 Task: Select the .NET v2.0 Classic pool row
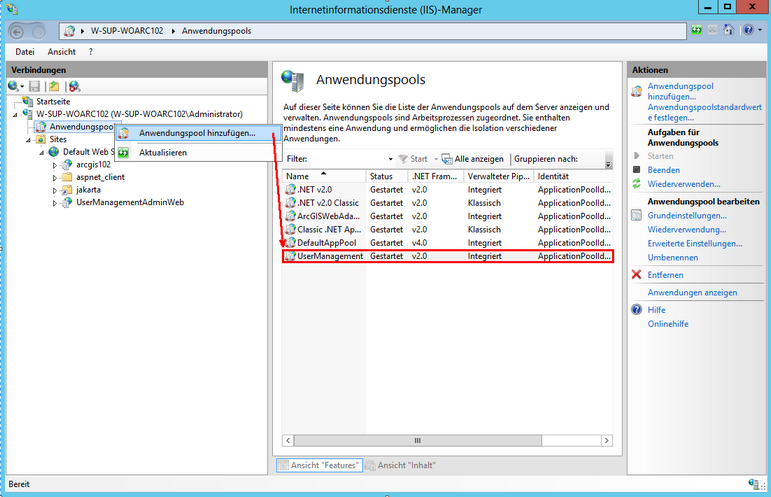pyautogui.click(x=447, y=203)
